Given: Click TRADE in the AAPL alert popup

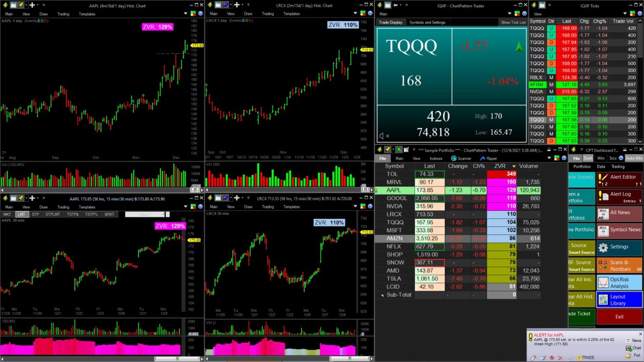Looking at the screenshot, I should coord(587,357).
